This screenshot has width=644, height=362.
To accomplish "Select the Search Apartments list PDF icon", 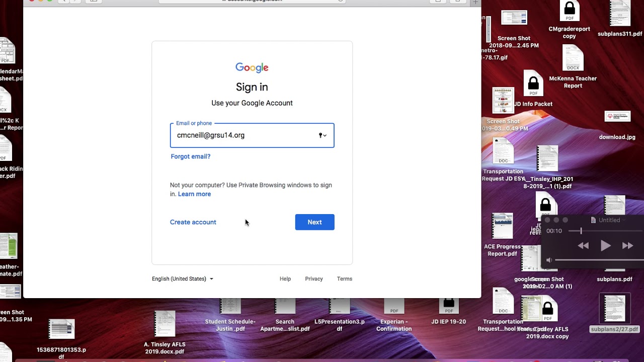I will (x=285, y=306).
